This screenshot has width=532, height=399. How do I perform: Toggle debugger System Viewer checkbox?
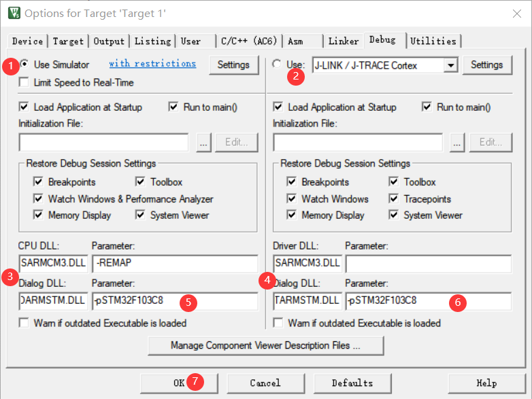(394, 215)
